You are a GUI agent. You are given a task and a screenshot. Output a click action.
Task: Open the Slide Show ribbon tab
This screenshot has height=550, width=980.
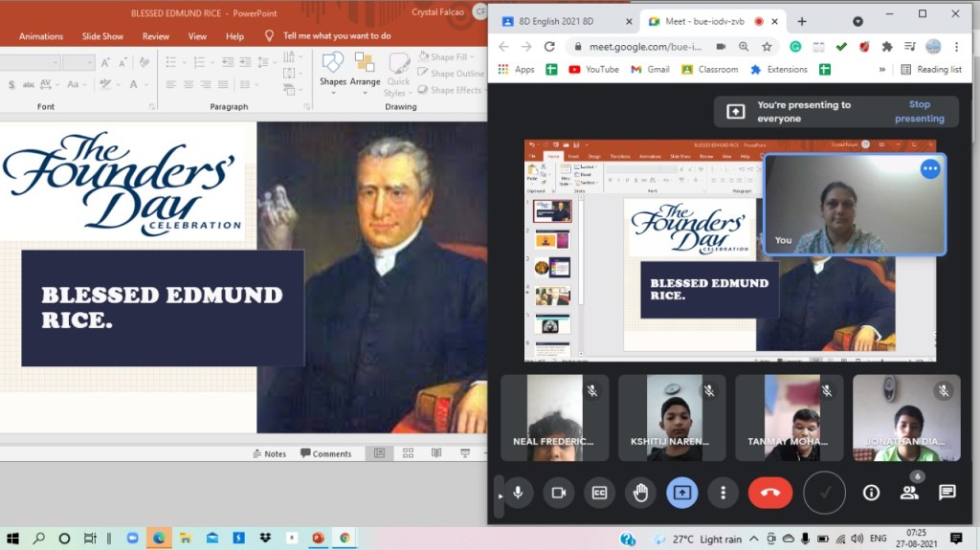[102, 36]
